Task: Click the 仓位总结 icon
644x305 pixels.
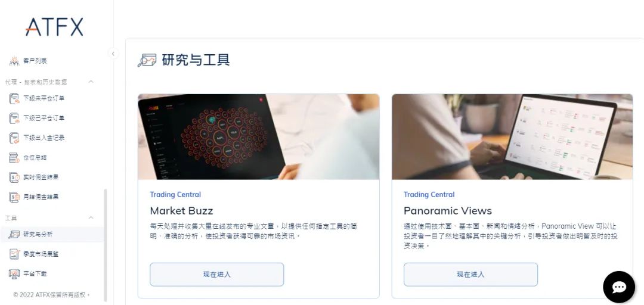Action: [14, 158]
